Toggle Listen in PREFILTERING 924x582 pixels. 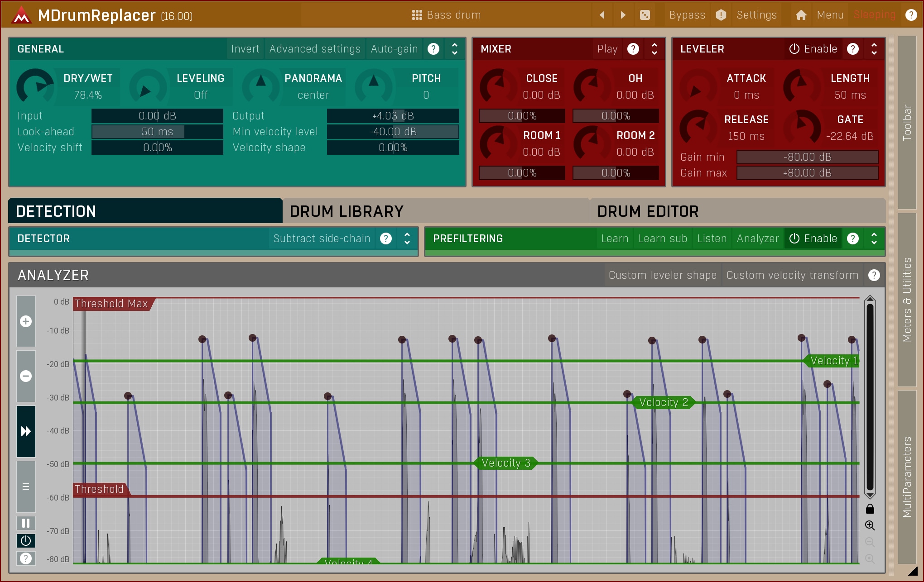coord(712,239)
